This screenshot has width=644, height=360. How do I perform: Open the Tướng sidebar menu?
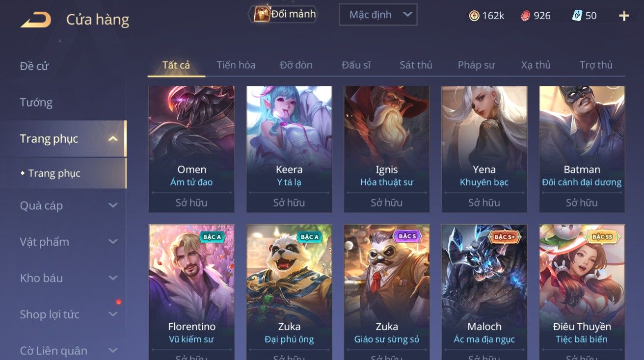click(x=36, y=103)
